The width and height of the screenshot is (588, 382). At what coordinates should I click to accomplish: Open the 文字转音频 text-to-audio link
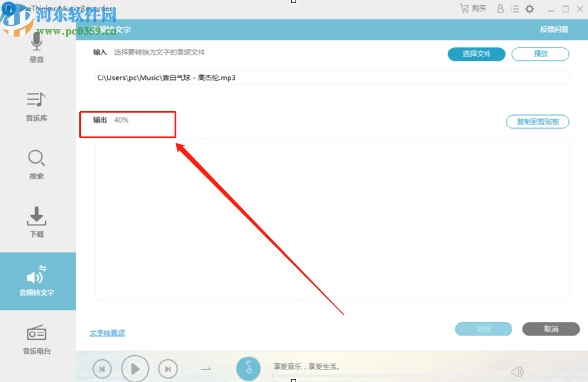(107, 334)
